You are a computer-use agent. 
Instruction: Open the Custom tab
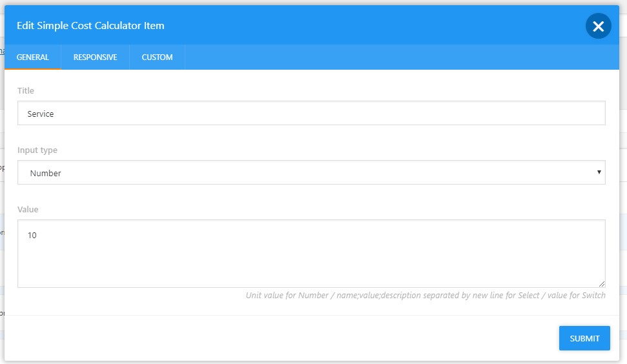coord(157,57)
